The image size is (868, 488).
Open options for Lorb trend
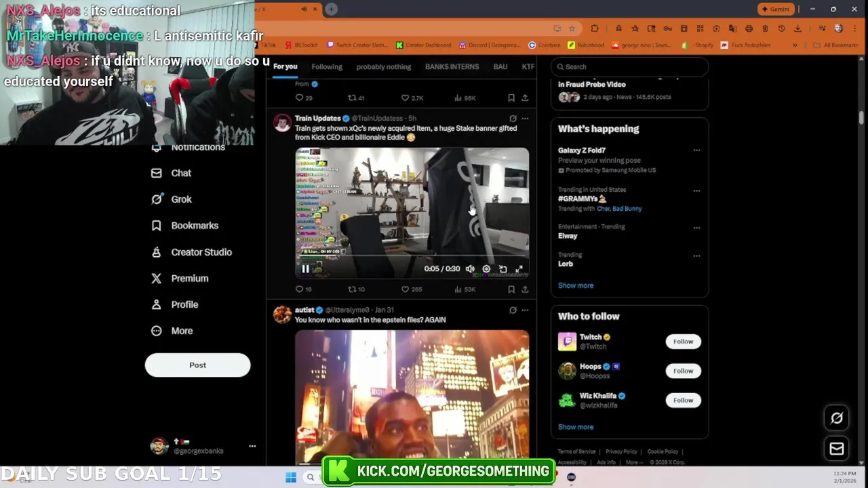[x=696, y=256]
